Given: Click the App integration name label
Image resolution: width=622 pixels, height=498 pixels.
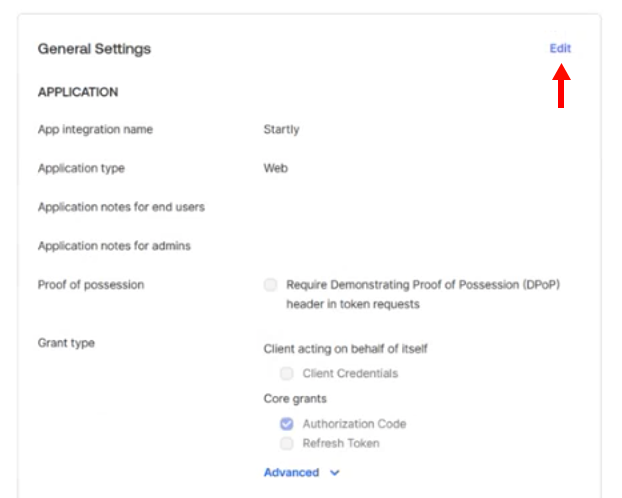Looking at the screenshot, I should 95,130.
